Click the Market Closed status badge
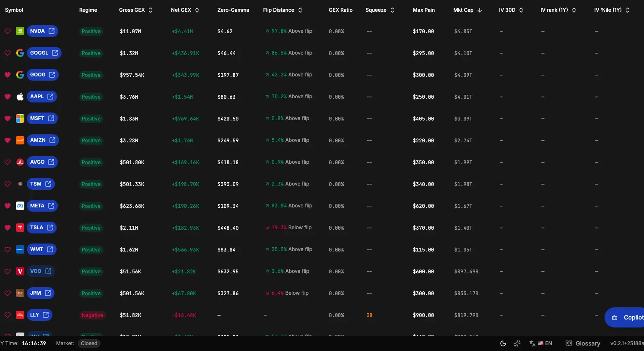 [x=89, y=343]
